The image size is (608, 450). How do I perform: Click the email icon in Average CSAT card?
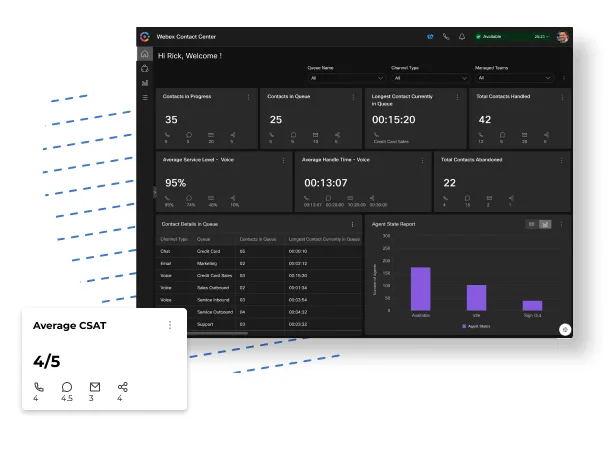[95, 387]
